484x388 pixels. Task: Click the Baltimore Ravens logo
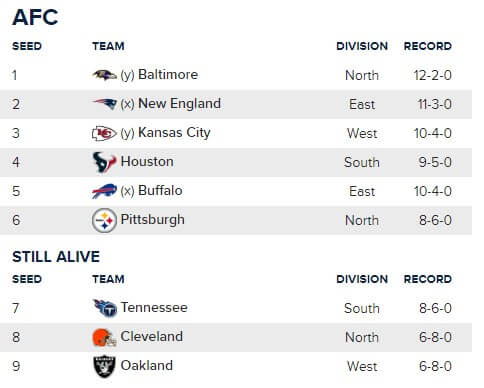[104, 75]
